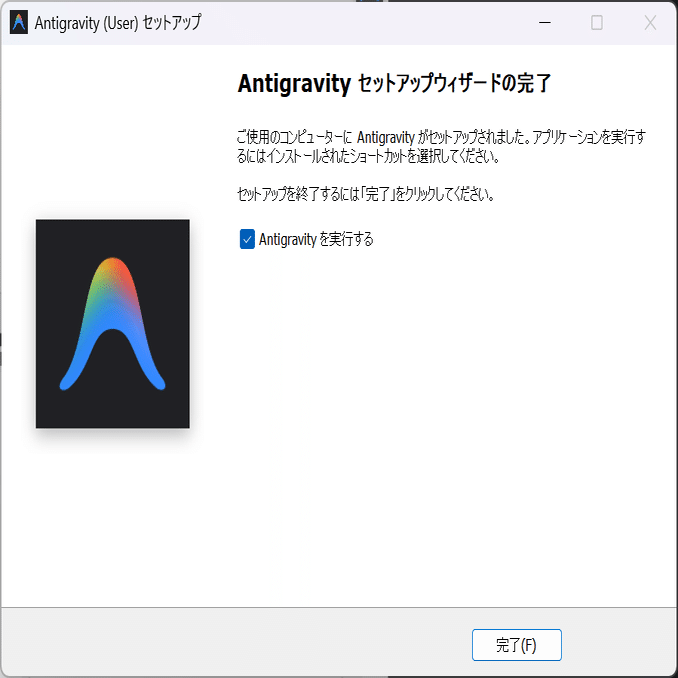Viewport: 678px width, 678px height.
Task: Click the blue left leg of the logo
Action: coord(80,363)
